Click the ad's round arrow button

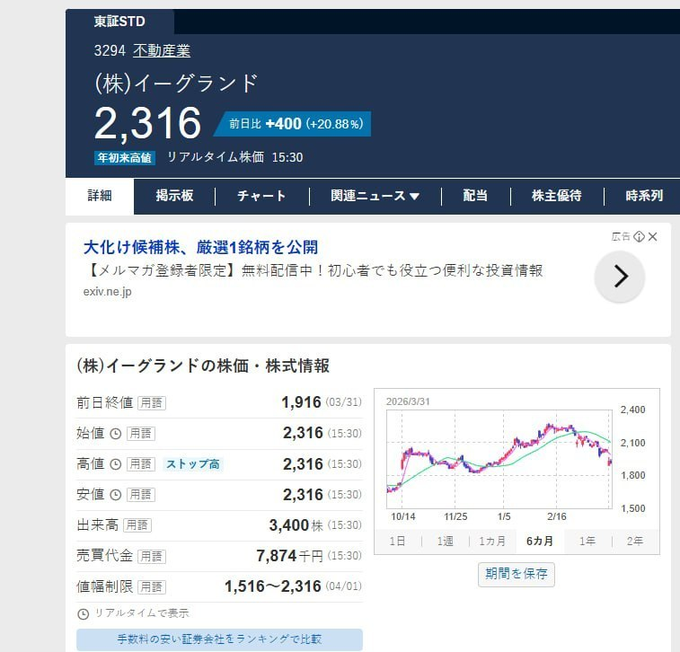(x=619, y=277)
